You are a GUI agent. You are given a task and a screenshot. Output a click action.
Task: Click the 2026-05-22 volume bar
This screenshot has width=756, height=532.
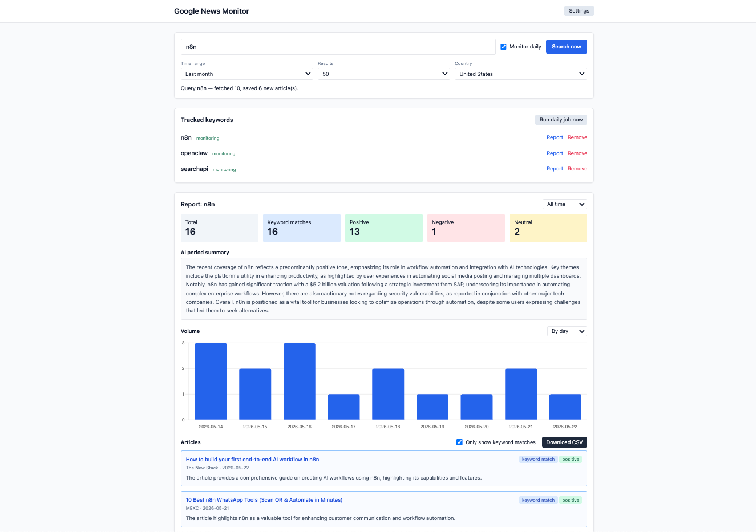tap(565, 407)
